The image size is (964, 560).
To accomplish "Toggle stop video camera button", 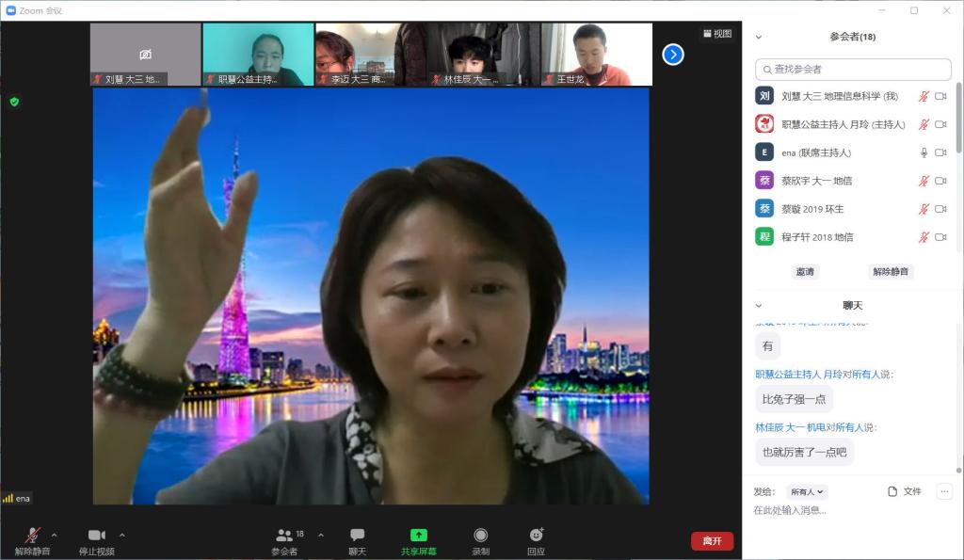I will (x=96, y=535).
